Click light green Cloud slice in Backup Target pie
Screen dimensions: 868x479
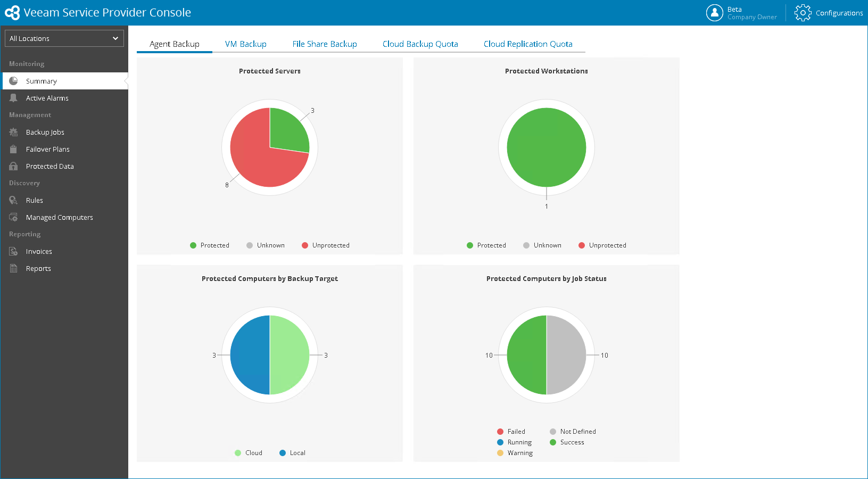click(x=290, y=355)
